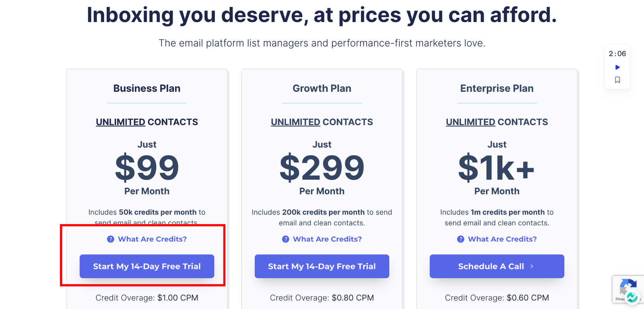644x309 pixels.
Task: Click the green chat widget icon
Action: click(632, 297)
